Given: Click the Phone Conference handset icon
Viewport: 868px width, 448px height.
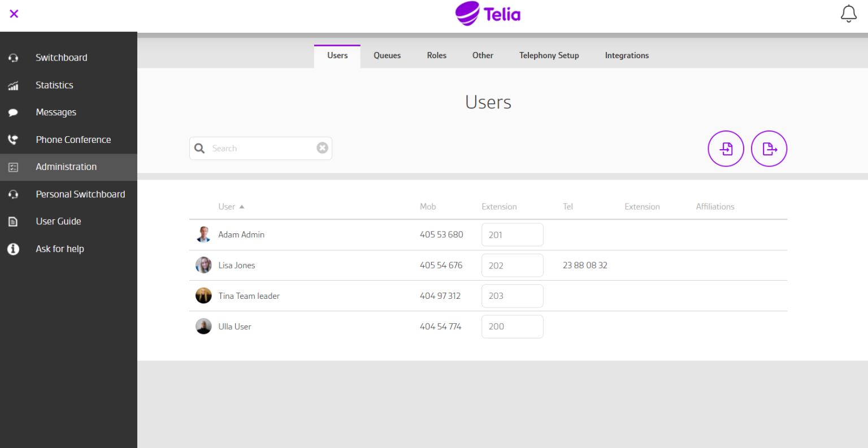Looking at the screenshot, I should tap(12, 139).
